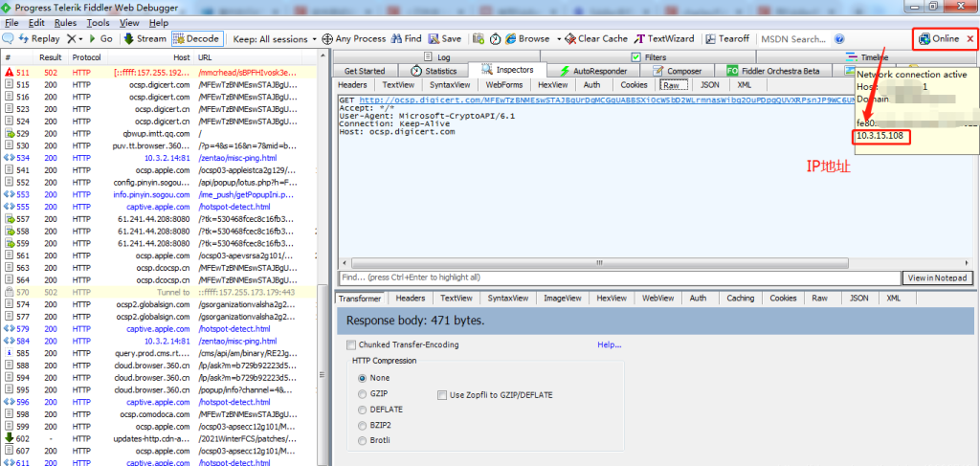Switch to the Statistics tab
The height and width of the screenshot is (466, 980).
(x=434, y=71)
